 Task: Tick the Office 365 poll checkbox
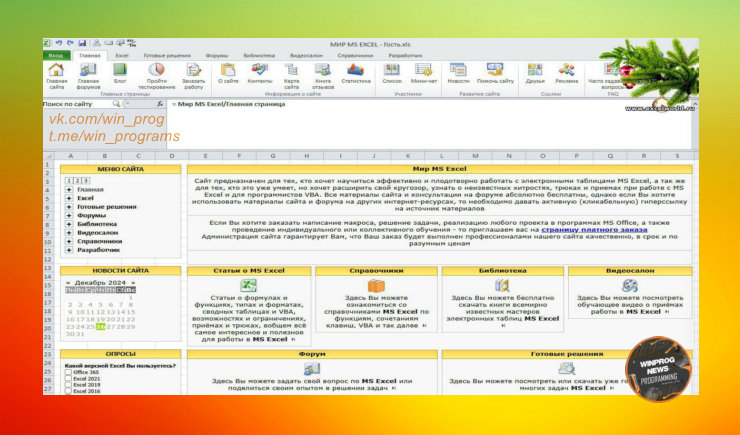(68, 372)
